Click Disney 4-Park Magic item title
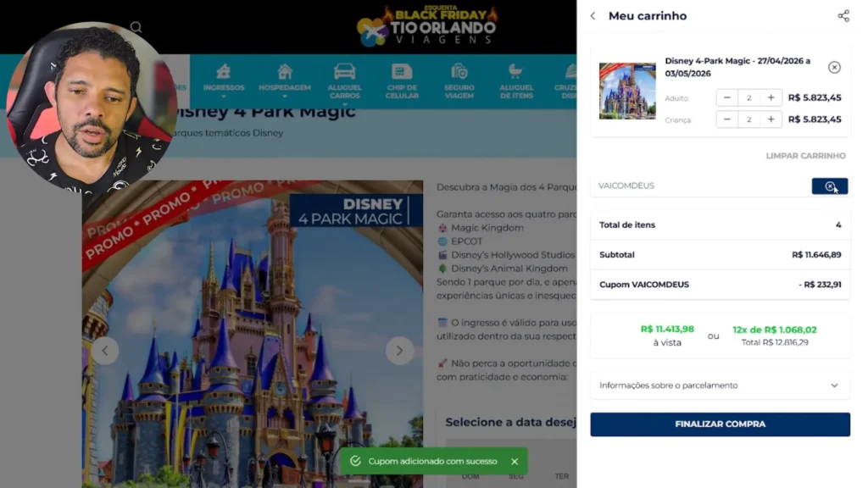Screen dimensions: 868x488 [737, 67]
